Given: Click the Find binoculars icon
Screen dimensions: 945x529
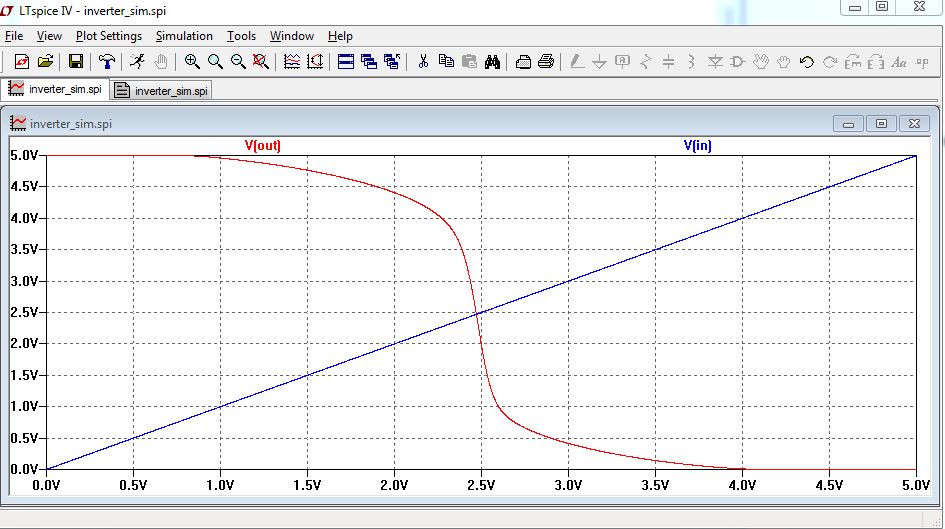Looking at the screenshot, I should coord(492,62).
